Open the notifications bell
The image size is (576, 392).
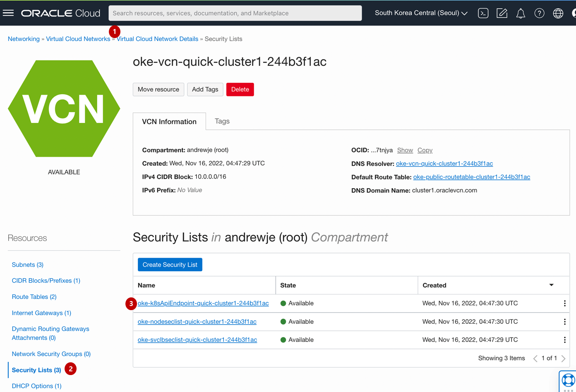click(x=521, y=13)
